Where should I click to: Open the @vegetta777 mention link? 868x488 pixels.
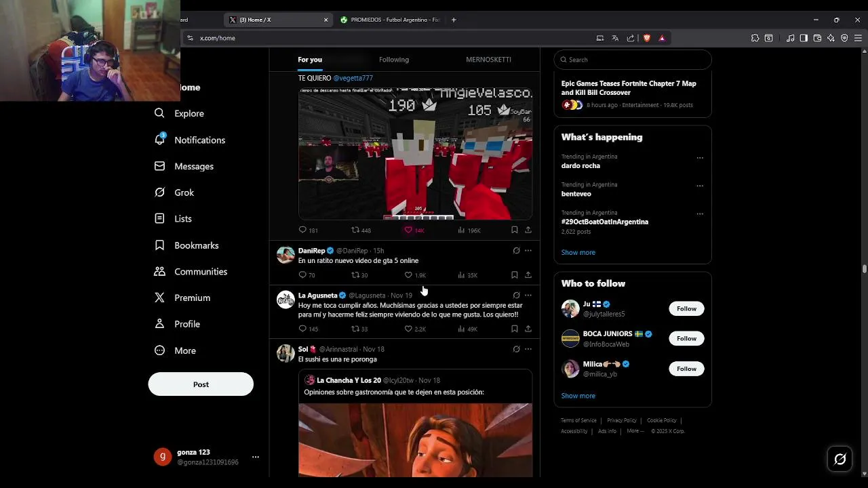pyautogui.click(x=353, y=78)
